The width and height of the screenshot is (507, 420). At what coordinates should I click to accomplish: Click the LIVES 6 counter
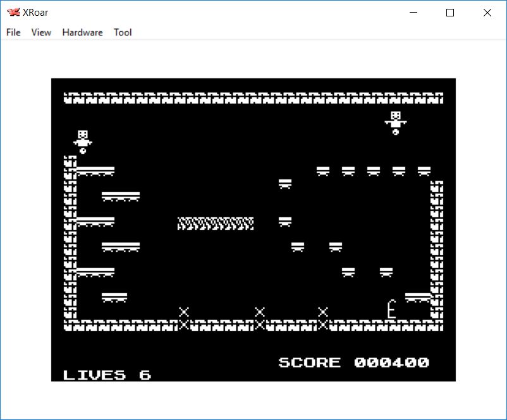point(107,375)
